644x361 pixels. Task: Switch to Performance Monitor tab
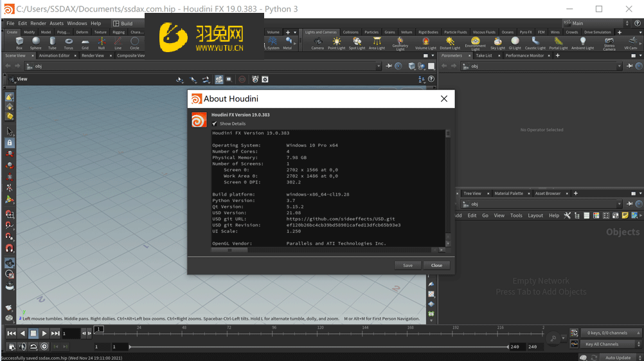(524, 55)
